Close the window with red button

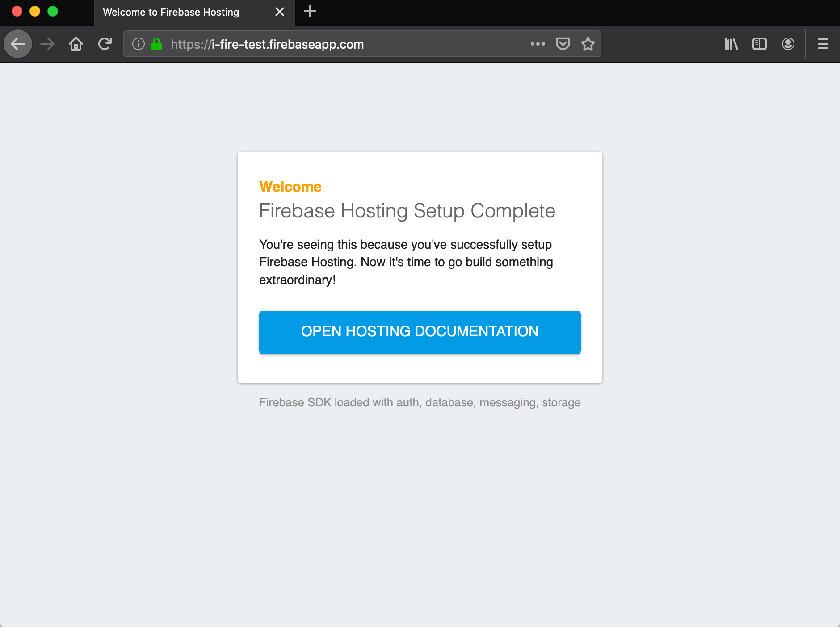coord(17,11)
